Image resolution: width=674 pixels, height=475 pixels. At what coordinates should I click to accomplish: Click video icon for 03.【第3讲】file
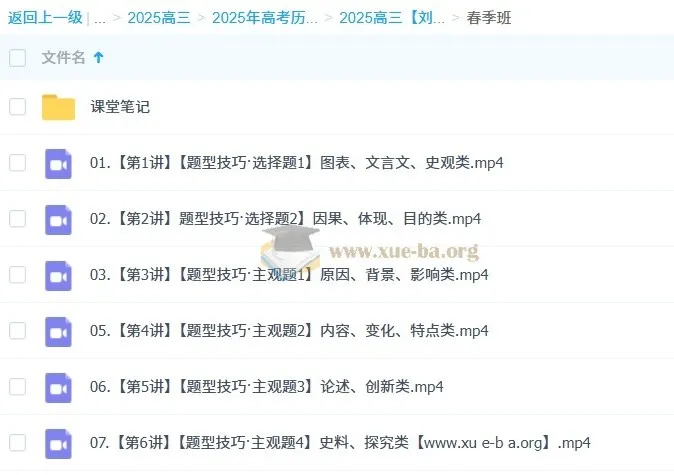point(58,275)
